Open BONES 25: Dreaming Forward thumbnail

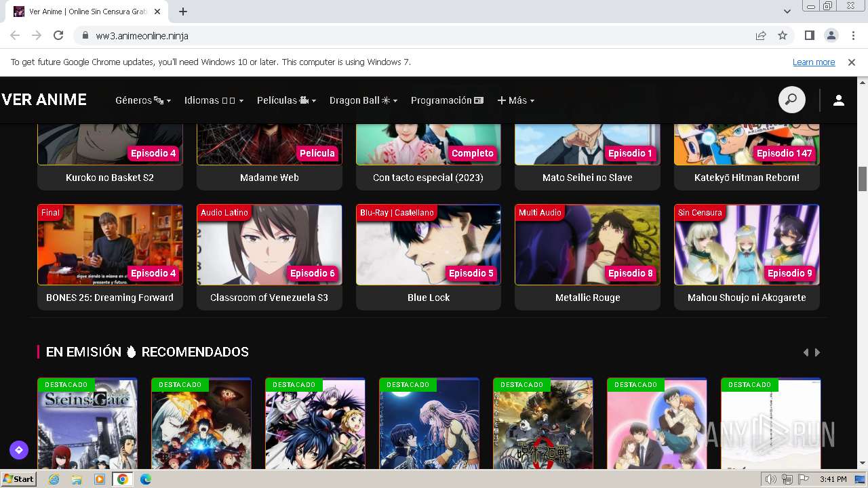pyautogui.click(x=110, y=245)
